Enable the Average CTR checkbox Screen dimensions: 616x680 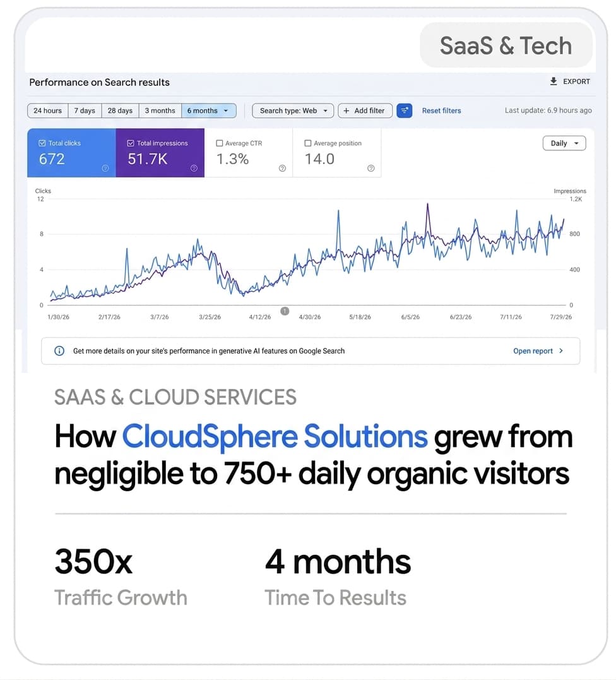[x=220, y=143]
